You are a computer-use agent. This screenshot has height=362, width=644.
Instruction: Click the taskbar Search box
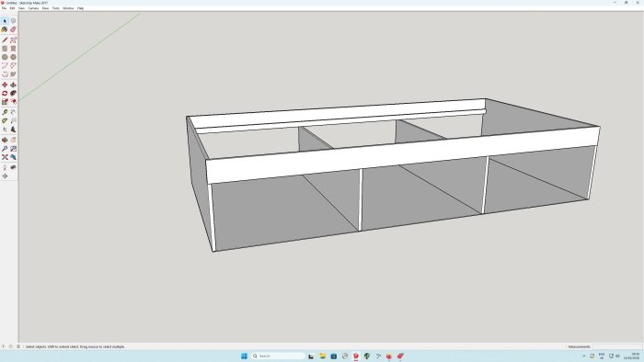278,356
